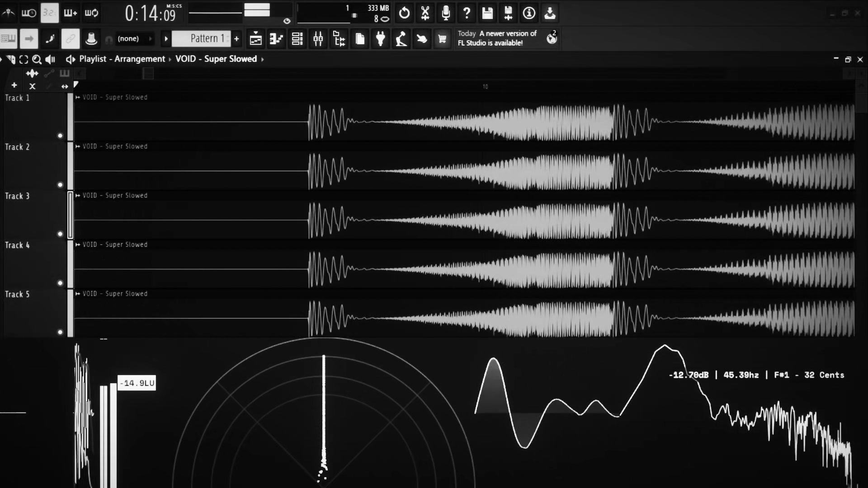This screenshot has height=488, width=868.
Task: Open the content library shopping cart
Action: (442, 39)
